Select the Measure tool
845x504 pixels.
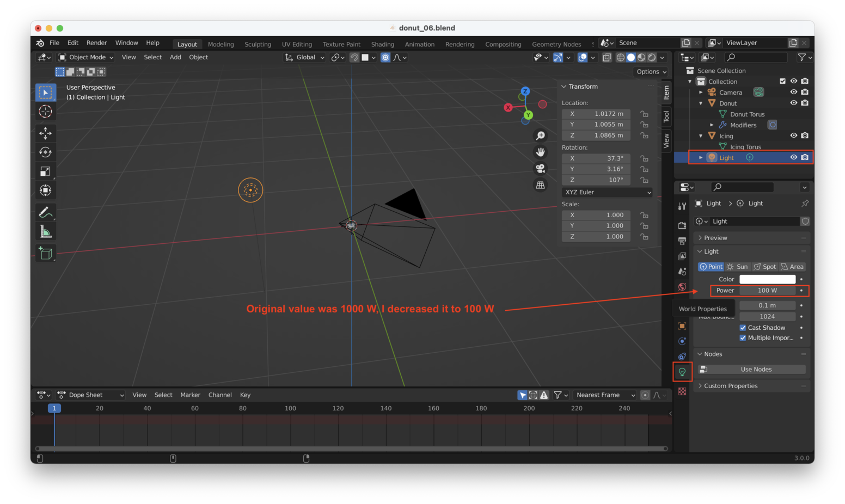tap(46, 232)
